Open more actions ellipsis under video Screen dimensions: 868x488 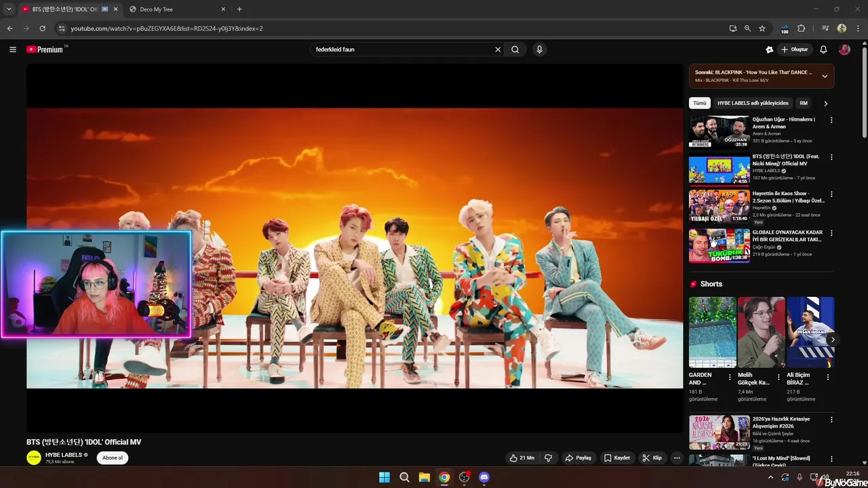pos(676,458)
